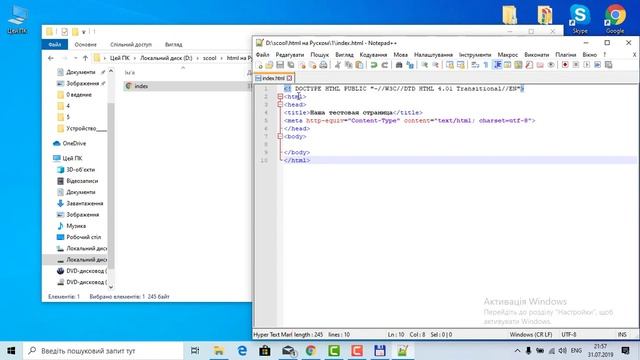Click the UTF-8 encoding in status bar
Viewport: 640px width, 360px height.
569,334
